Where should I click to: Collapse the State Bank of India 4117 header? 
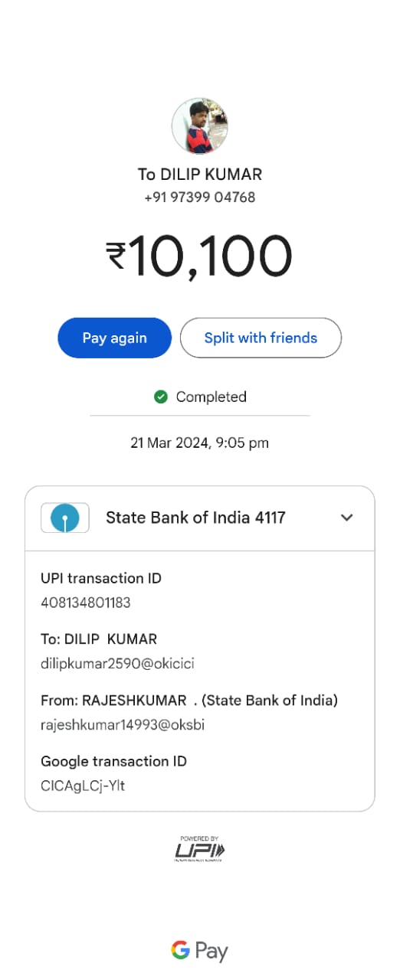pos(200,518)
